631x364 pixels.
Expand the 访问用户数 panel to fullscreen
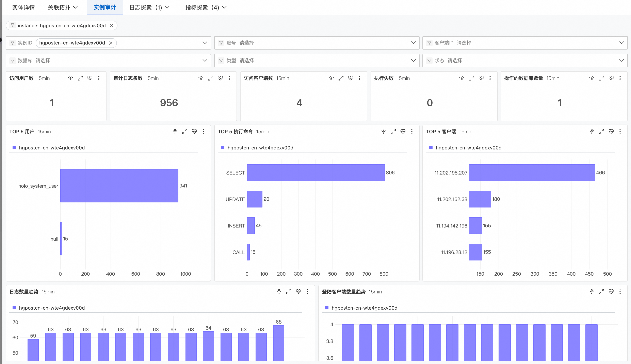point(80,78)
